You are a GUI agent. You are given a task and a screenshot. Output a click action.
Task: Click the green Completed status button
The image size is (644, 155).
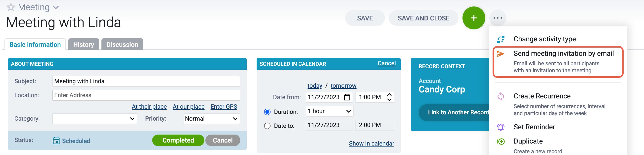pos(178,140)
